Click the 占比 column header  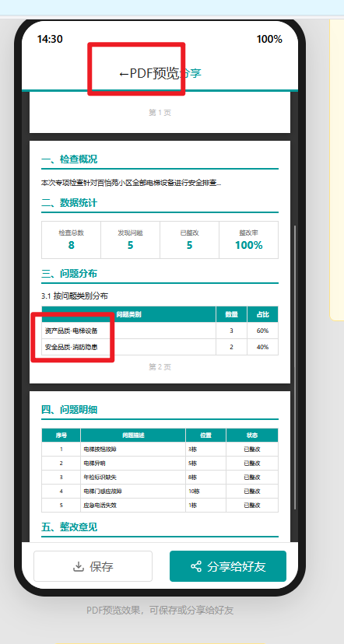pos(262,314)
